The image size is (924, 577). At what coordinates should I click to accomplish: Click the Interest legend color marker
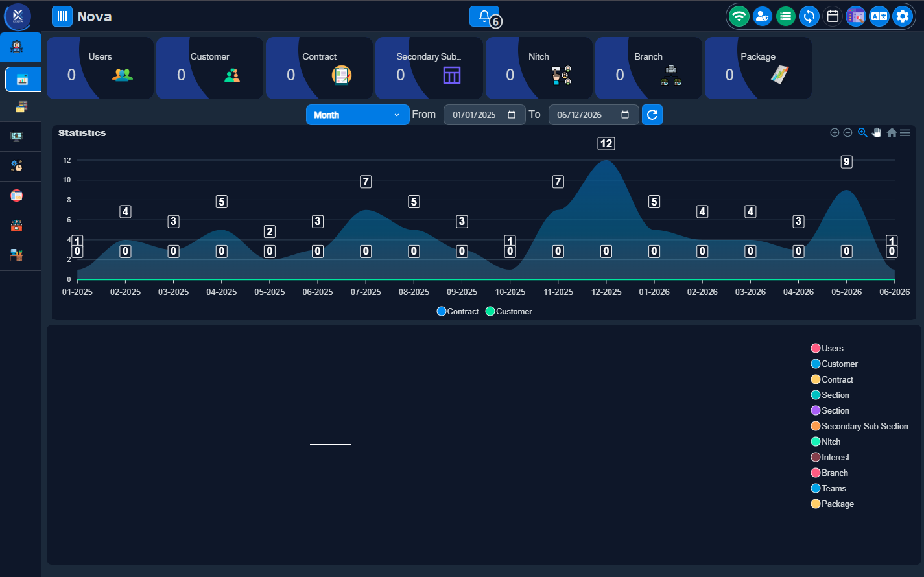[x=816, y=457]
